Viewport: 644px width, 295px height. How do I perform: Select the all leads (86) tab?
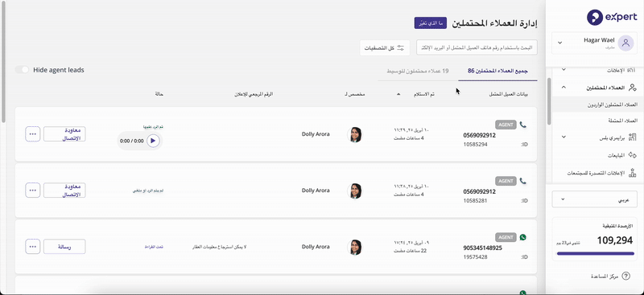coord(497,71)
